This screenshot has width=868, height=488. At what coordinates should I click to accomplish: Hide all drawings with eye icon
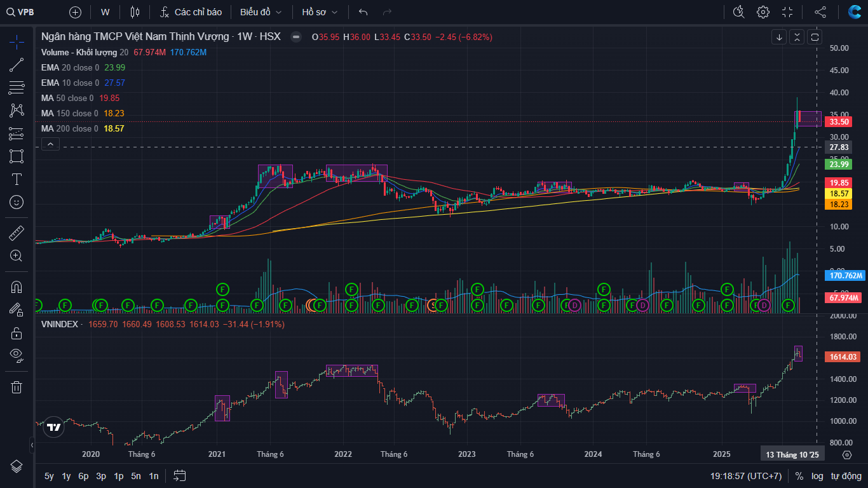(x=17, y=355)
